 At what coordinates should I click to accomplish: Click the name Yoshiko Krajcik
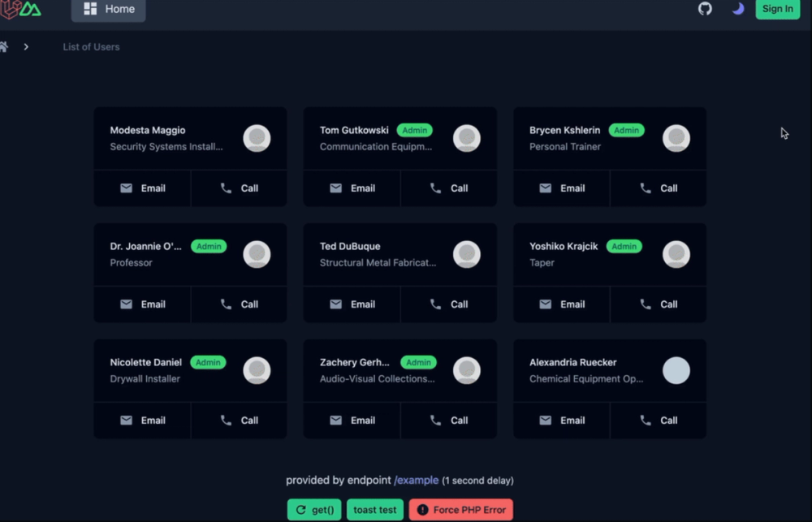tap(564, 246)
